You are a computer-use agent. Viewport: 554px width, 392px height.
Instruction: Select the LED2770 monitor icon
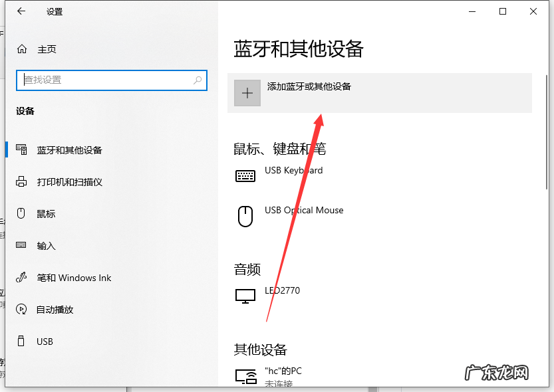pos(245,296)
